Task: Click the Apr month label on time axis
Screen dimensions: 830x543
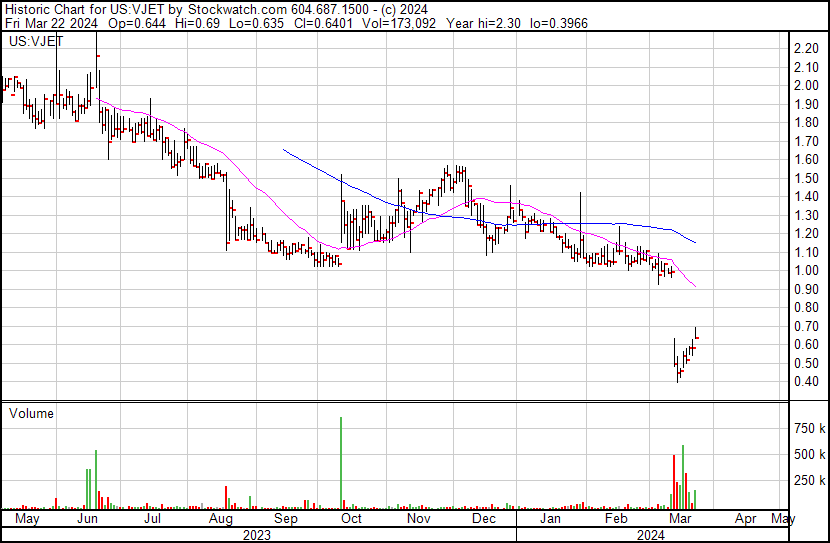Action: (x=746, y=519)
